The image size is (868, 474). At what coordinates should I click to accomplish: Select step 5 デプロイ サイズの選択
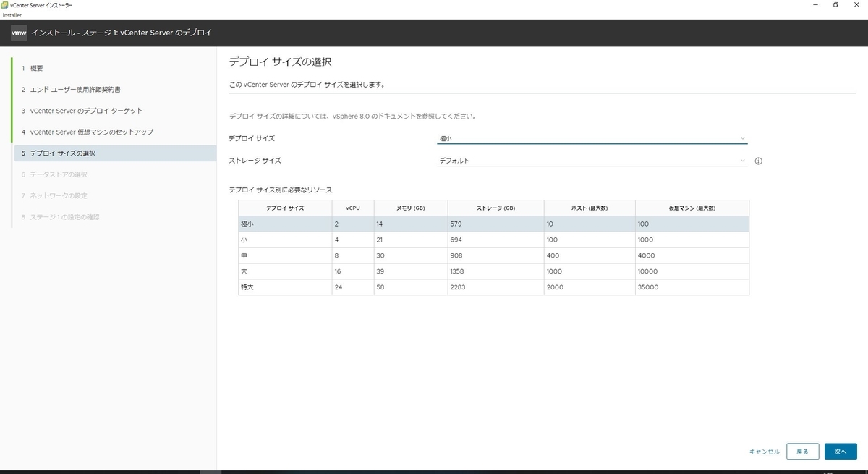click(114, 153)
